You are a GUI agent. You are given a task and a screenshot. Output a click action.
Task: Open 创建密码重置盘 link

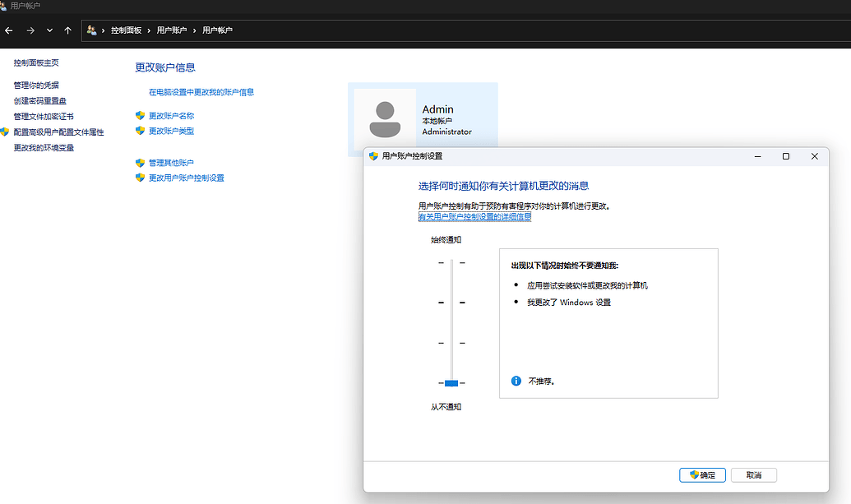40,101
